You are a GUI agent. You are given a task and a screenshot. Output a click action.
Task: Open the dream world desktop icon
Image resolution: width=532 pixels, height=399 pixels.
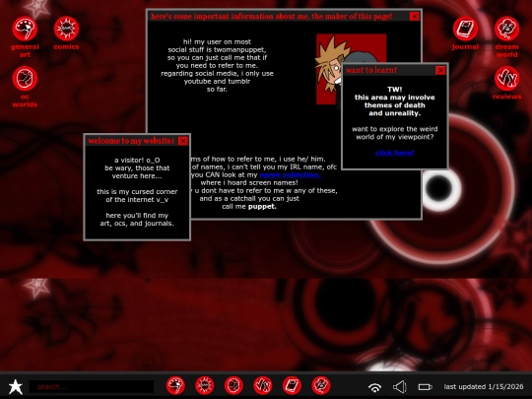[x=506, y=29]
